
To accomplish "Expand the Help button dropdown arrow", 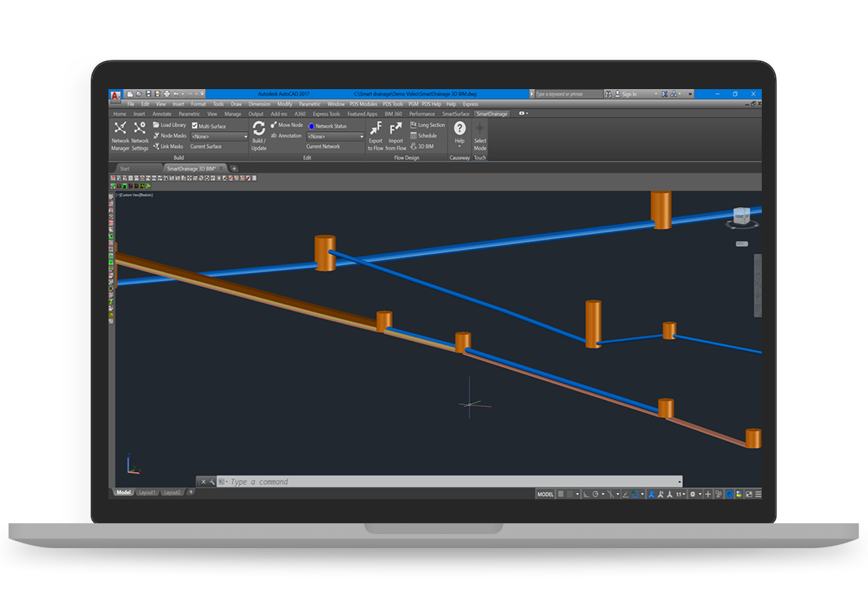I will 460,147.
